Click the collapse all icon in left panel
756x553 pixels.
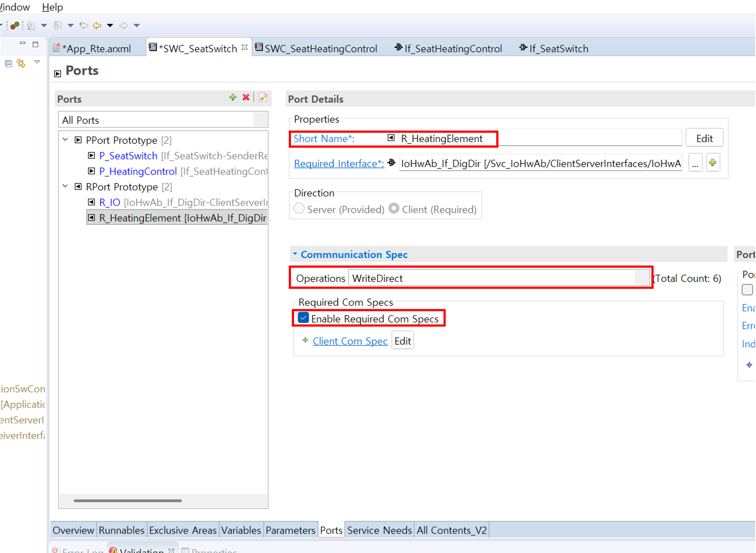tap(8, 64)
